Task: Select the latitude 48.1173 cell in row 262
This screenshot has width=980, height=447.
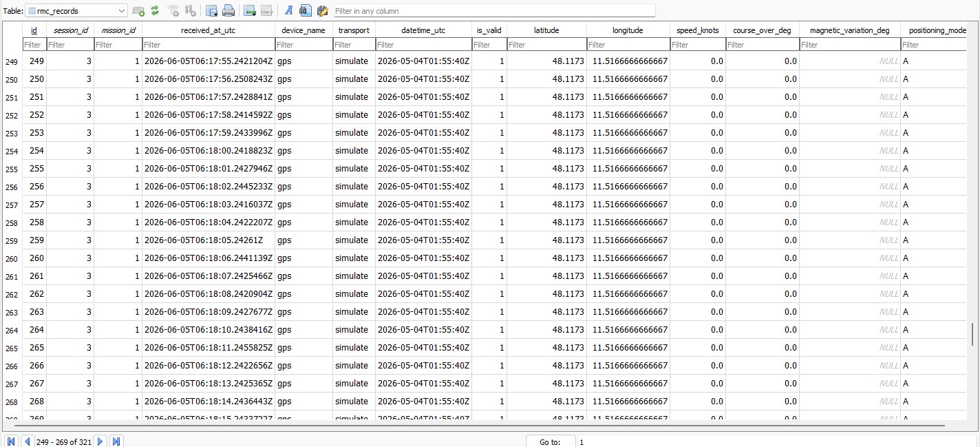Action: coord(546,294)
